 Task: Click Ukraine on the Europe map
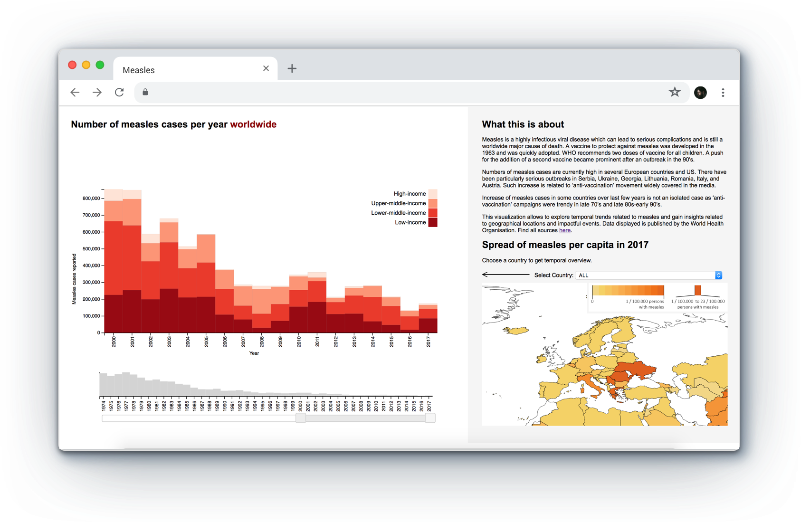[x=636, y=370]
